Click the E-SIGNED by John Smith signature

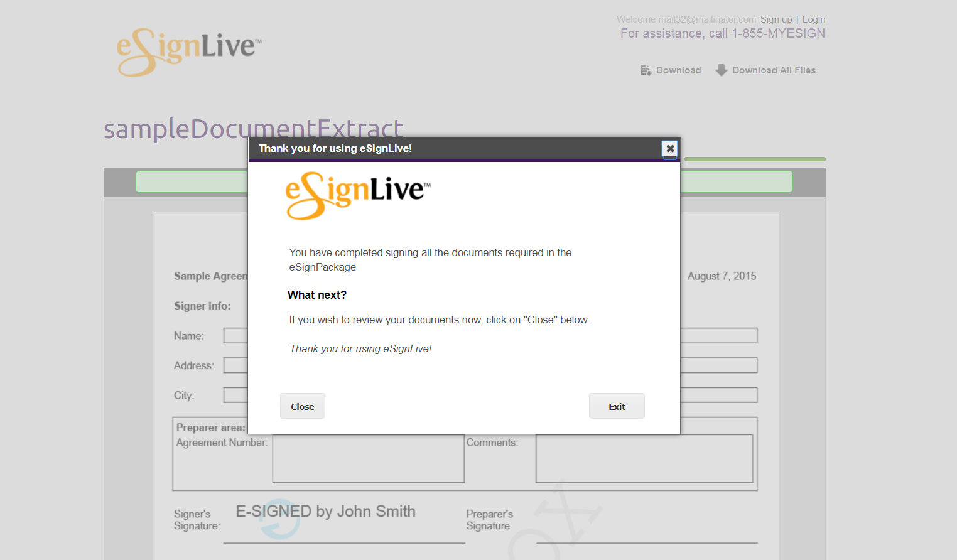click(x=325, y=512)
